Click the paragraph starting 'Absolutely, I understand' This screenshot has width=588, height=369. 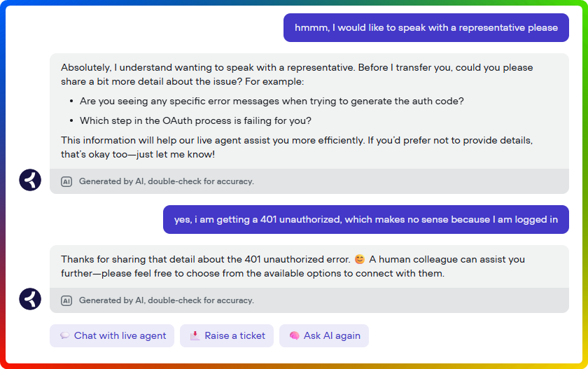coord(297,74)
